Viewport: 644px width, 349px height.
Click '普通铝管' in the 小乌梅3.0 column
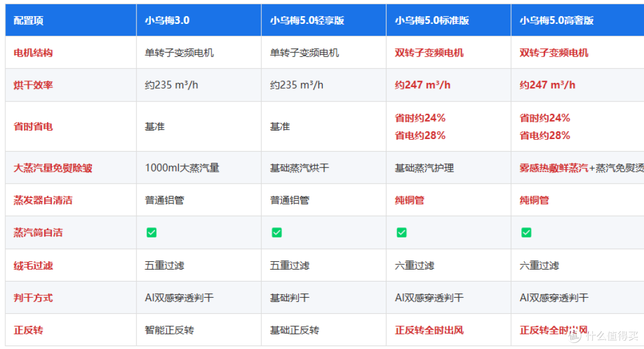click(x=165, y=200)
